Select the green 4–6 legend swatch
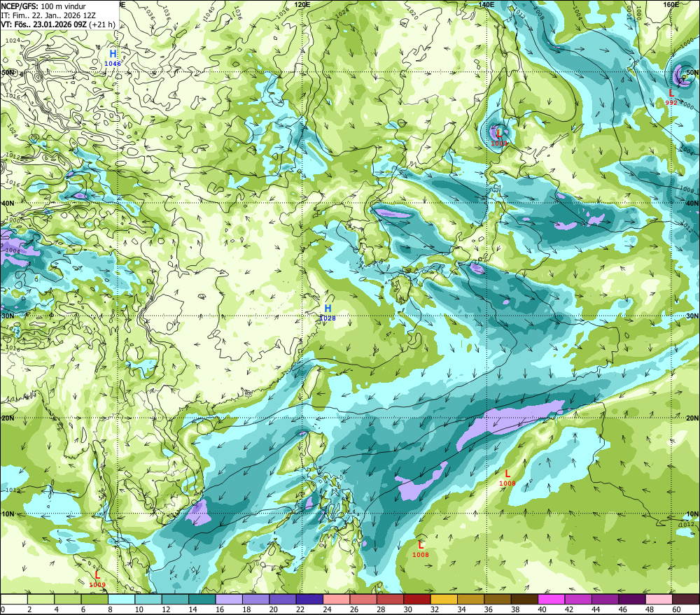 coord(68,599)
